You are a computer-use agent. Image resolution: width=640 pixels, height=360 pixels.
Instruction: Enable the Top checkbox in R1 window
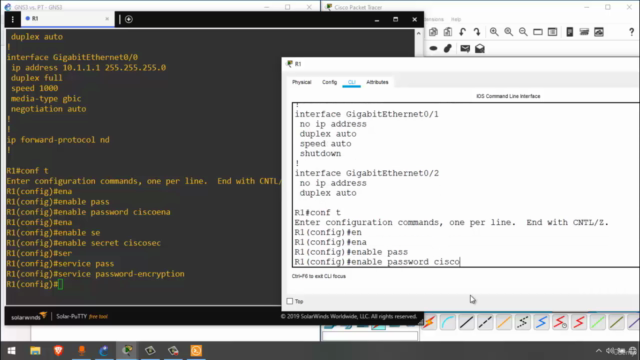click(x=290, y=301)
